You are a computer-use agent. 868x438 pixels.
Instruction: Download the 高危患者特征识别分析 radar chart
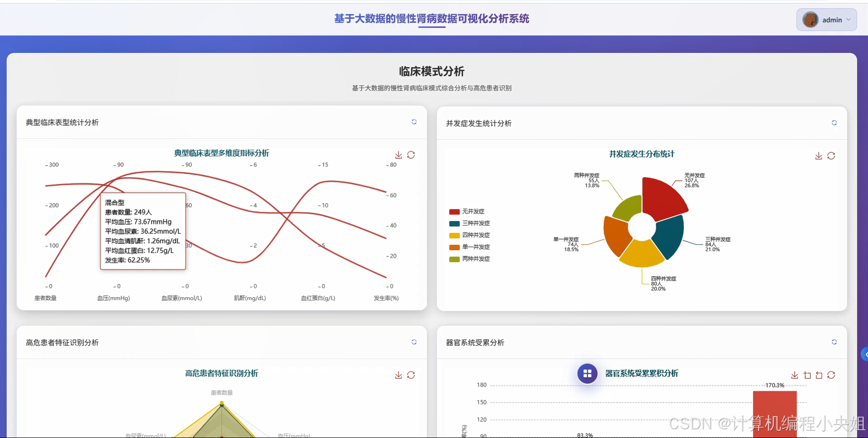pos(398,375)
